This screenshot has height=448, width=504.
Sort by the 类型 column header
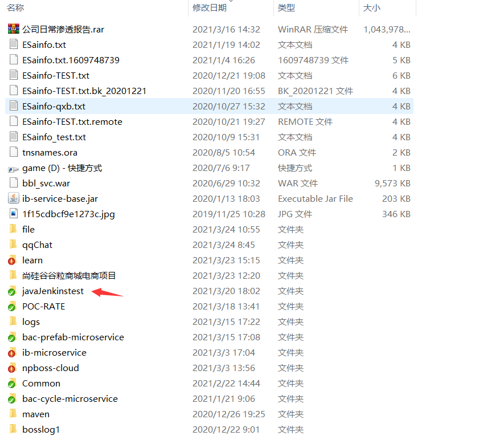(286, 7)
